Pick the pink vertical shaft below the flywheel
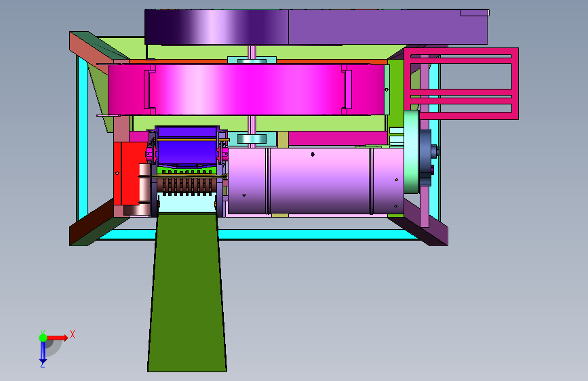588x381 pixels. pos(252,52)
